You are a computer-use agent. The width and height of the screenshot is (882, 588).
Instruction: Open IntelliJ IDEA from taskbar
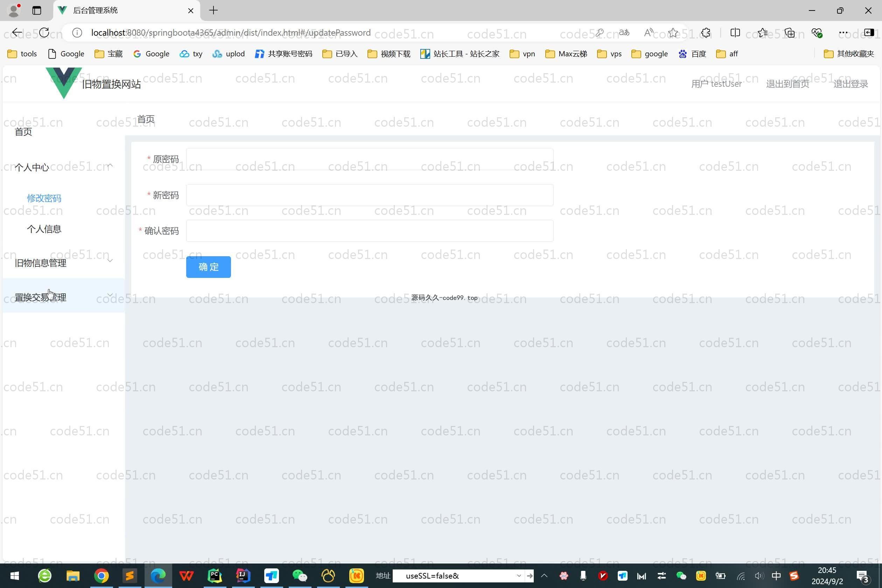pyautogui.click(x=243, y=576)
